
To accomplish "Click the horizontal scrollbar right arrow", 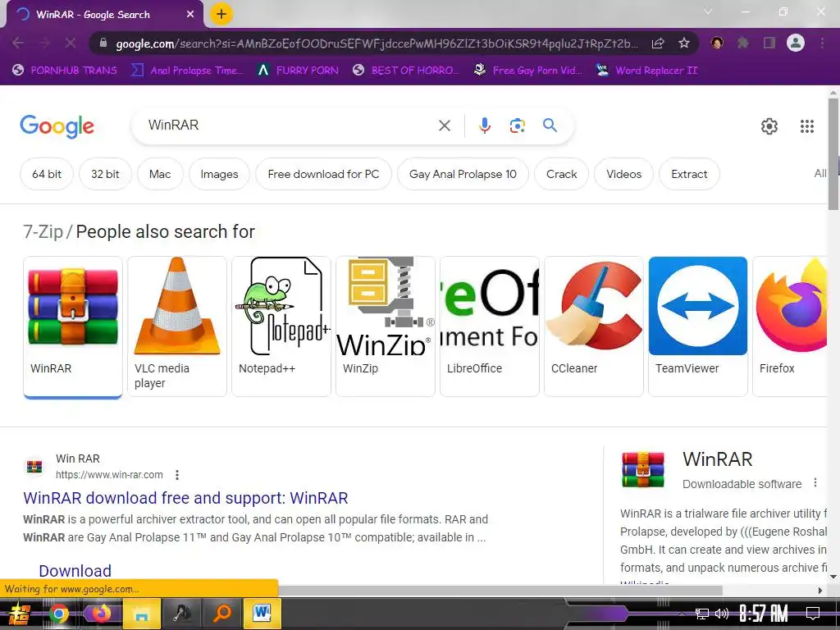I will 820,591.
